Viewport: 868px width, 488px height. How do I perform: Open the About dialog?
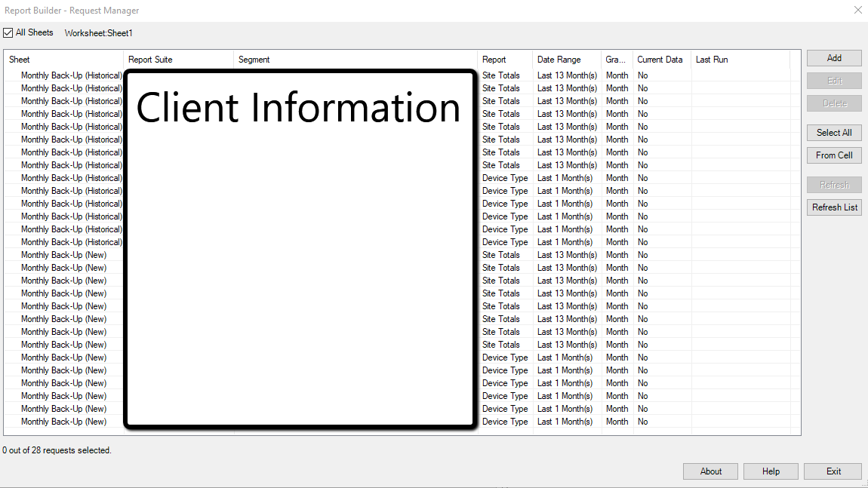tap(710, 471)
